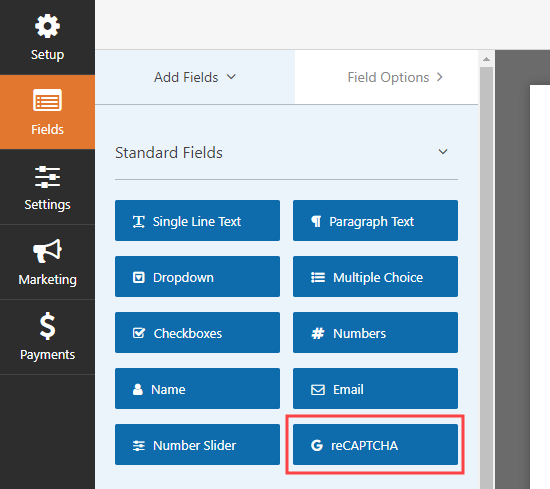Add the reCAPTCHA field

point(375,444)
